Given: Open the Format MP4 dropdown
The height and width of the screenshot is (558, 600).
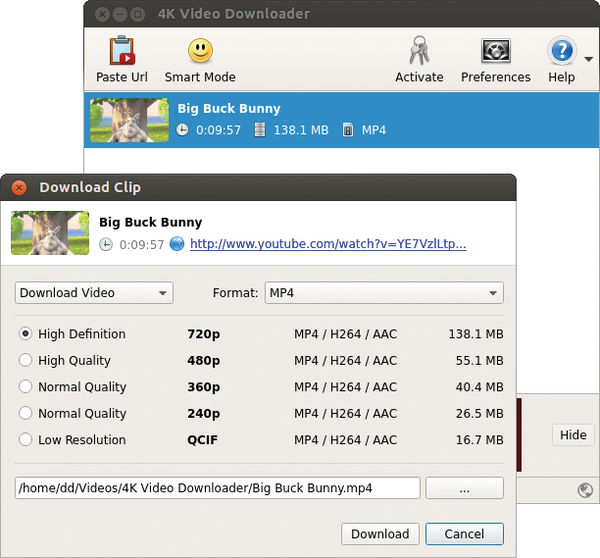Looking at the screenshot, I should [x=384, y=293].
